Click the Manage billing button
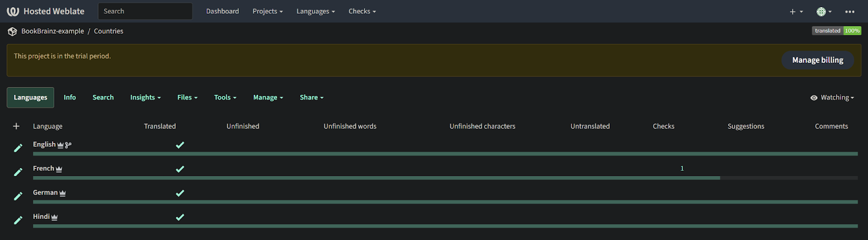The width and height of the screenshot is (868, 240). 818,60
